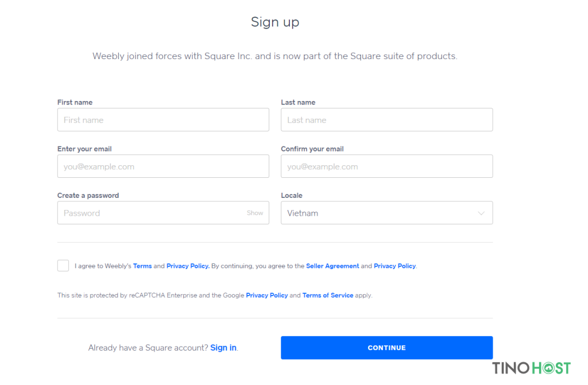Click the Confirm your email field
This screenshot has height=385, width=588.
click(386, 166)
